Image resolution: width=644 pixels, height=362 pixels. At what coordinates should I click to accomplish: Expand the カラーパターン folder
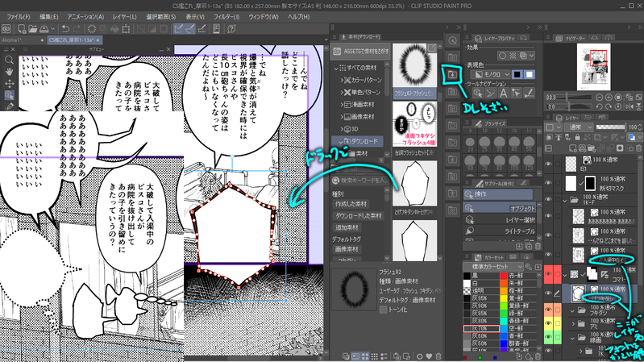click(342, 80)
